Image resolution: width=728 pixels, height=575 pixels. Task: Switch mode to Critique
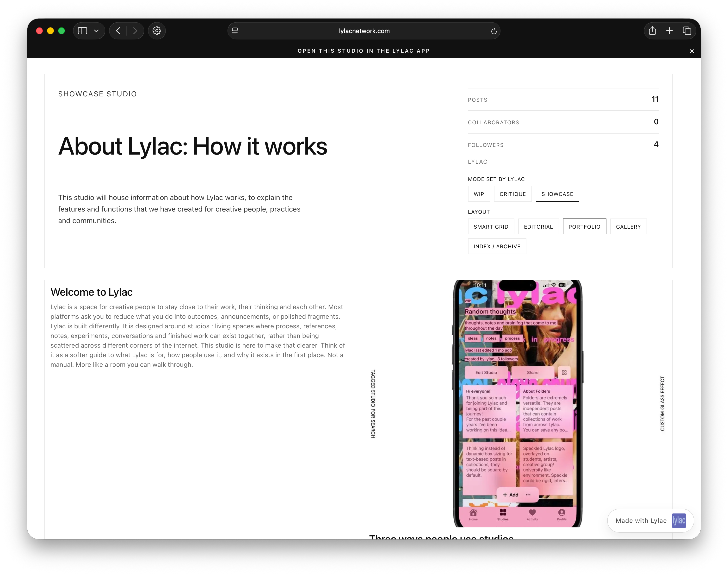point(513,194)
